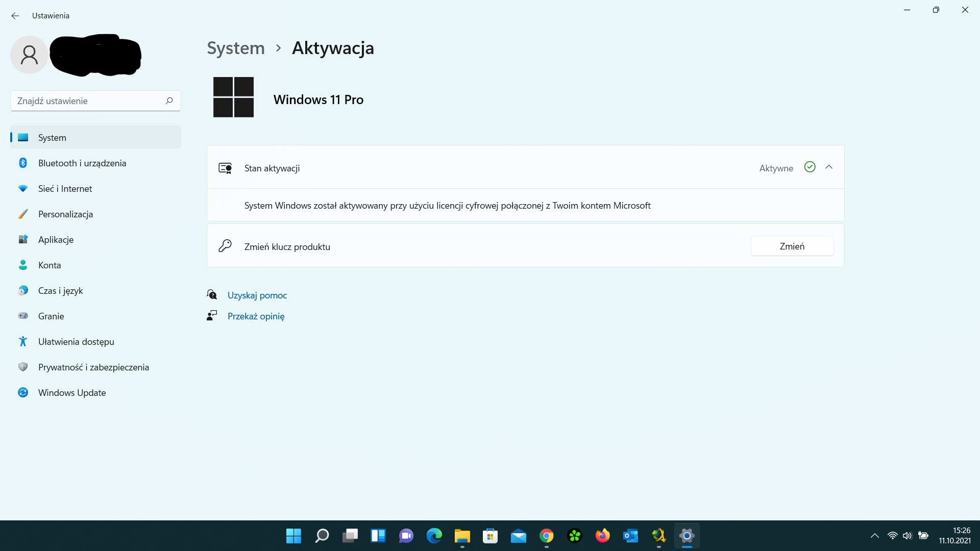Click the Settings gear on taskbar
The image size is (980, 551).
687,536
